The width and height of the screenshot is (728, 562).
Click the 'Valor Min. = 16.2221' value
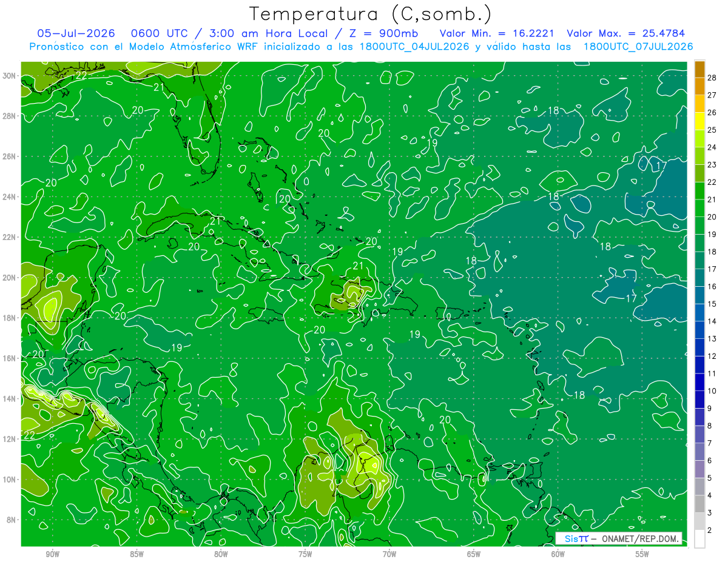[x=497, y=33]
